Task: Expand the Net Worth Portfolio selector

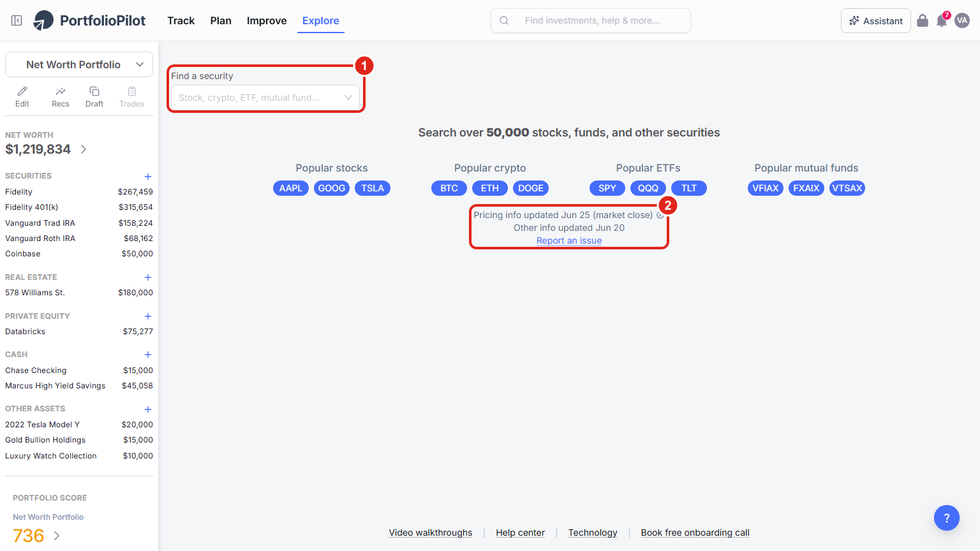Action: point(79,64)
